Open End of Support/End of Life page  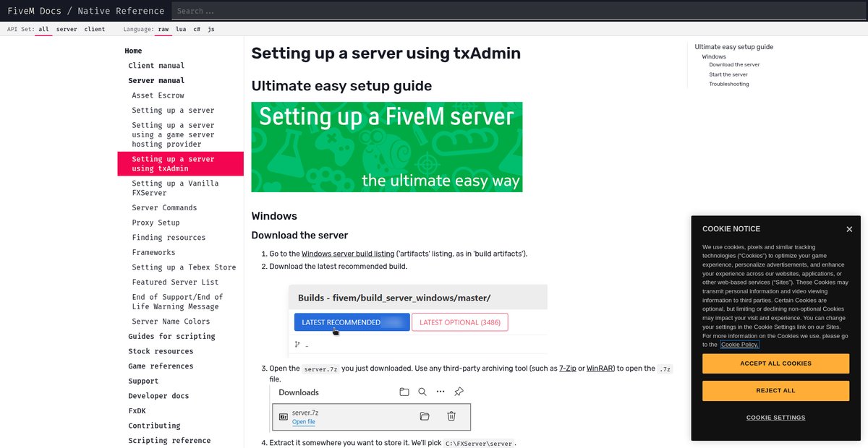click(x=177, y=302)
